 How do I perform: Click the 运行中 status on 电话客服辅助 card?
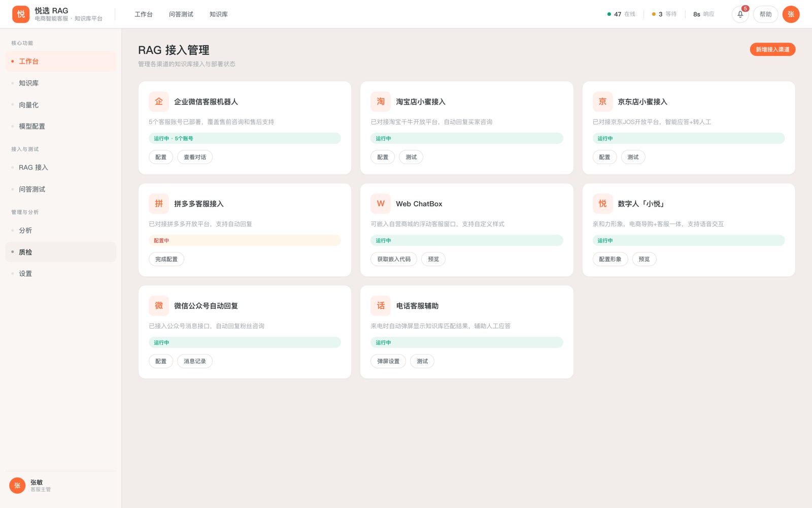click(x=466, y=343)
